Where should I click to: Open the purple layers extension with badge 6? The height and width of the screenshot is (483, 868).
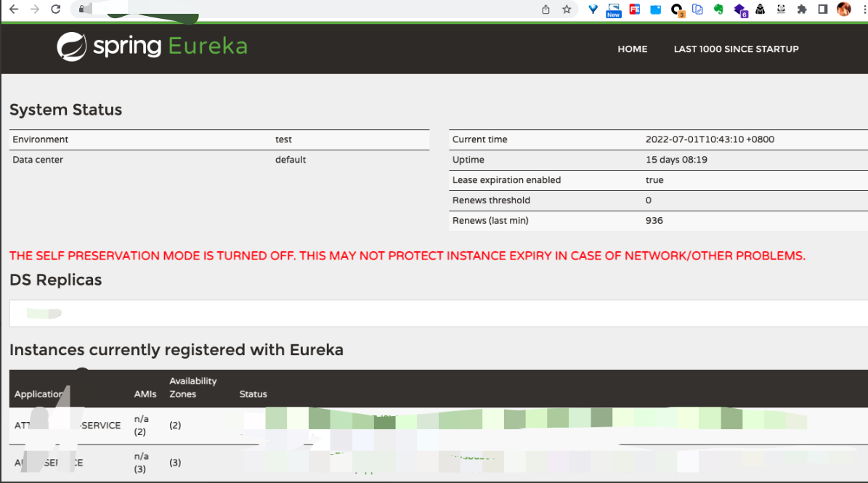point(740,10)
